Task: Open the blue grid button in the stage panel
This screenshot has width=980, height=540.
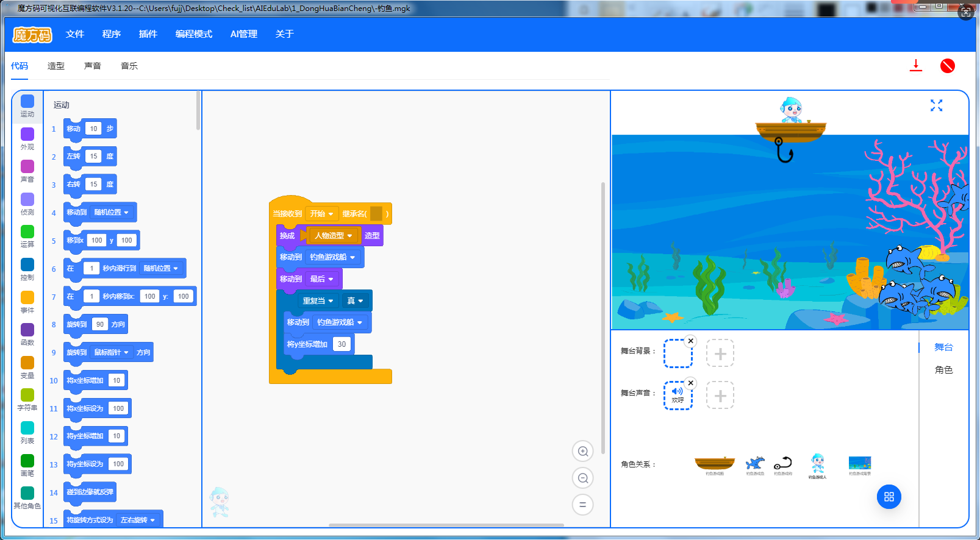Action: coord(889,497)
